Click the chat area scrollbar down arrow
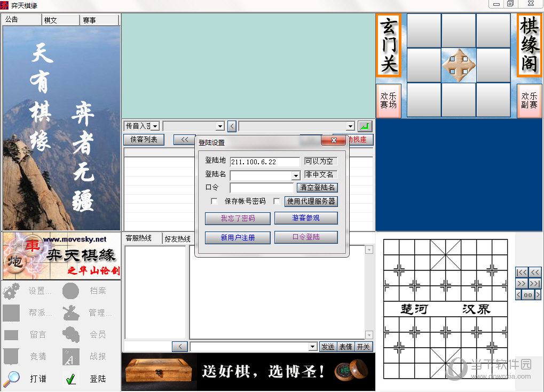 pyautogui.click(x=369, y=334)
